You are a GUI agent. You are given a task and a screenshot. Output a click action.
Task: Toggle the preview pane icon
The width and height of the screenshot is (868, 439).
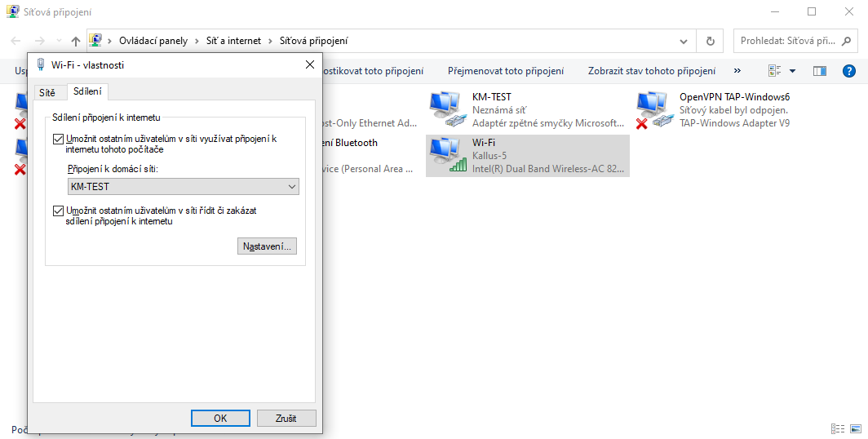coord(819,71)
